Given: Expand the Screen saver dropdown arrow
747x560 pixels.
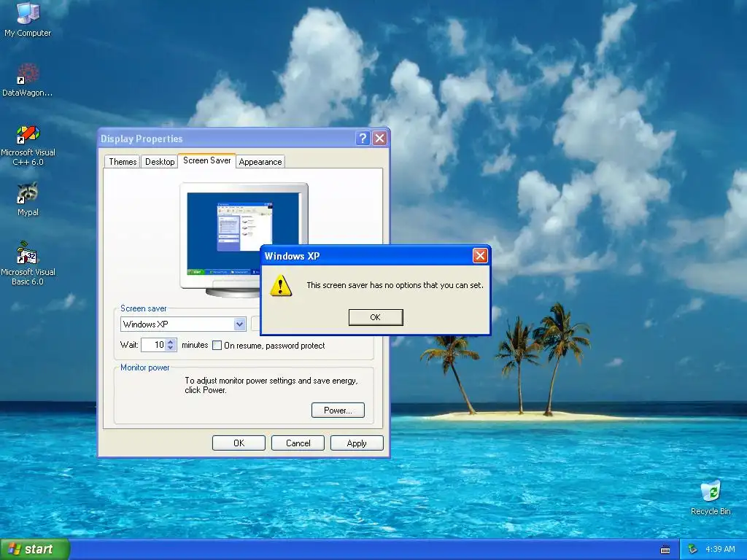Looking at the screenshot, I should pyautogui.click(x=239, y=324).
